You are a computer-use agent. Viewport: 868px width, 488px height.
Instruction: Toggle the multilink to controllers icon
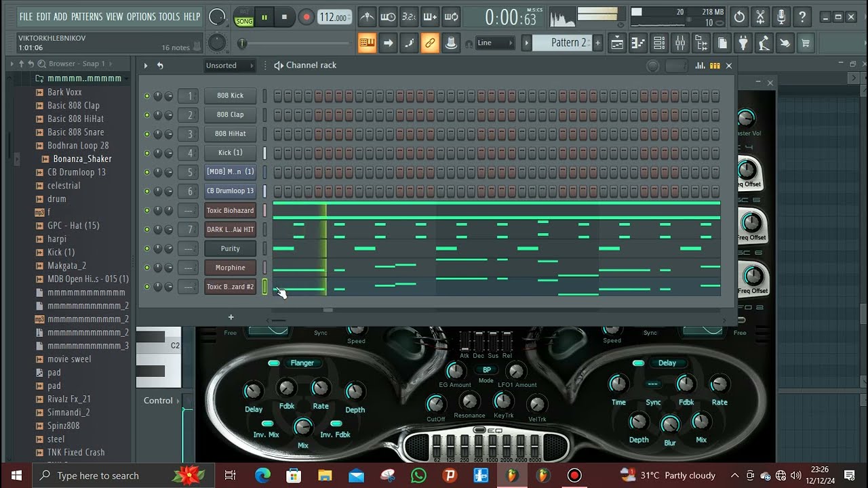click(430, 43)
